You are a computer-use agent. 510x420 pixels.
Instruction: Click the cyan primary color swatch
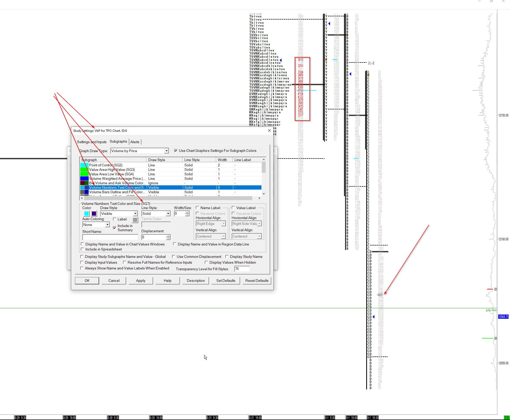tap(86, 214)
